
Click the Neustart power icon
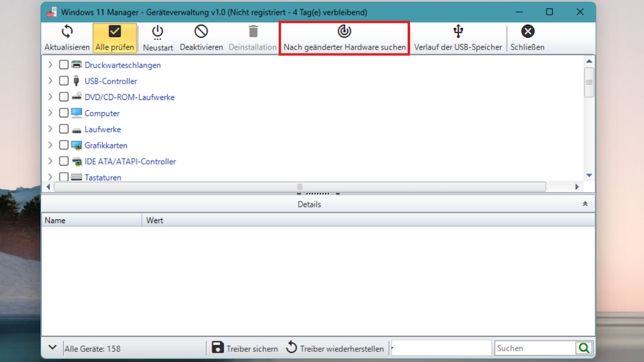[157, 32]
